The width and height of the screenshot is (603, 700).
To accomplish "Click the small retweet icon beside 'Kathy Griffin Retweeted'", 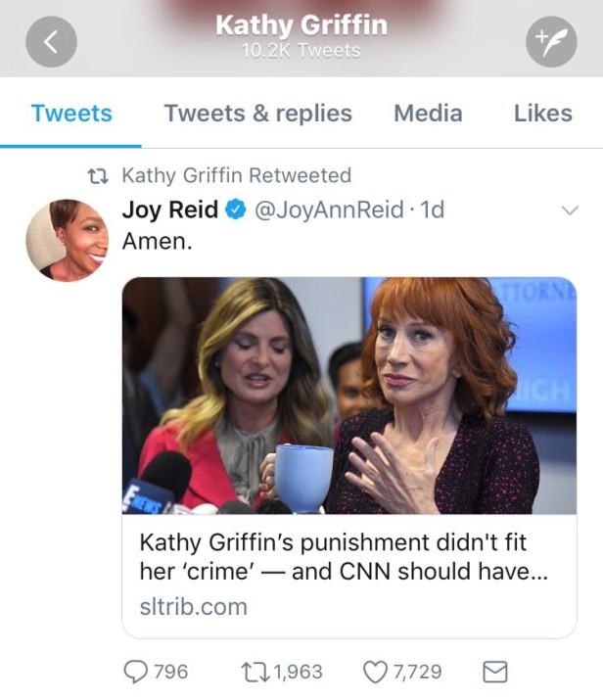I will tap(97, 176).
